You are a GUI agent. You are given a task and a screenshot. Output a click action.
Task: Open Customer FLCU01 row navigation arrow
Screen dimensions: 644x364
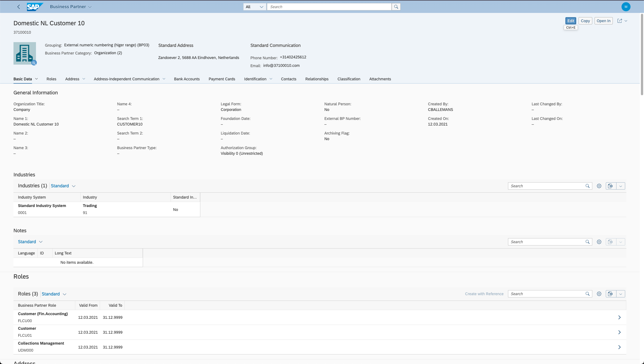point(620,332)
